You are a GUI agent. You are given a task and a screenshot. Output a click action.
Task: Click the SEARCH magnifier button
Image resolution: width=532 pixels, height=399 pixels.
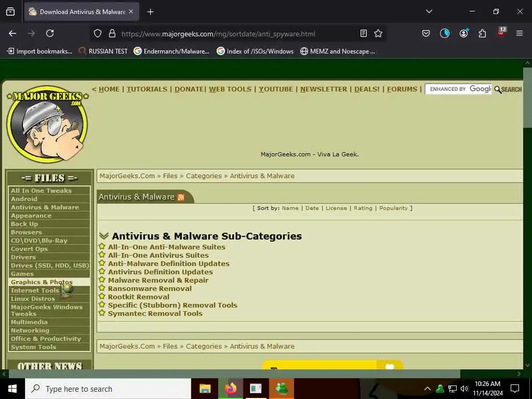[x=508, y=89]
